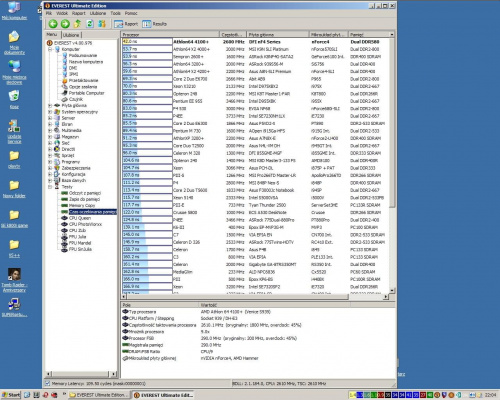Select the Opcje zasilania icon
Screen dimensions: 500x400
tap(65, 87)
